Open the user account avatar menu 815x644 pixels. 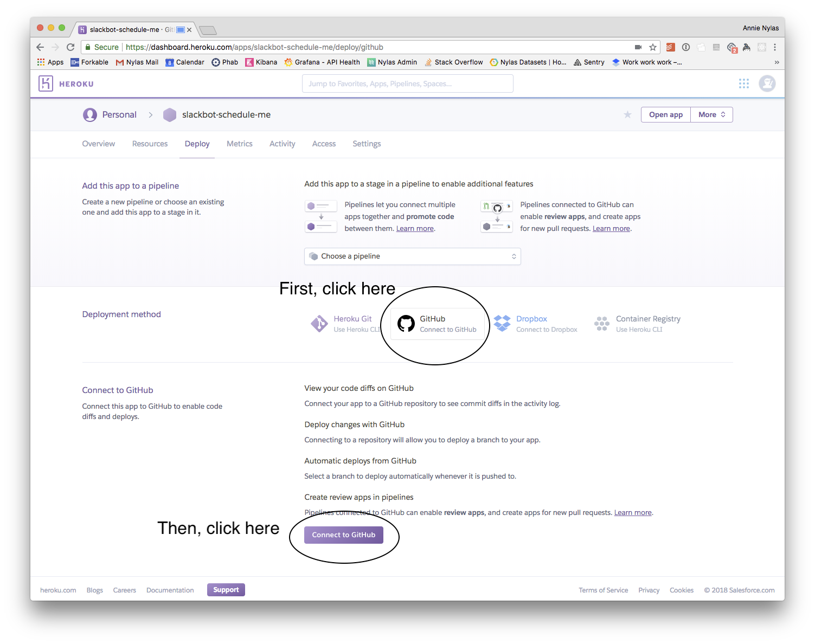pos(767,83)
